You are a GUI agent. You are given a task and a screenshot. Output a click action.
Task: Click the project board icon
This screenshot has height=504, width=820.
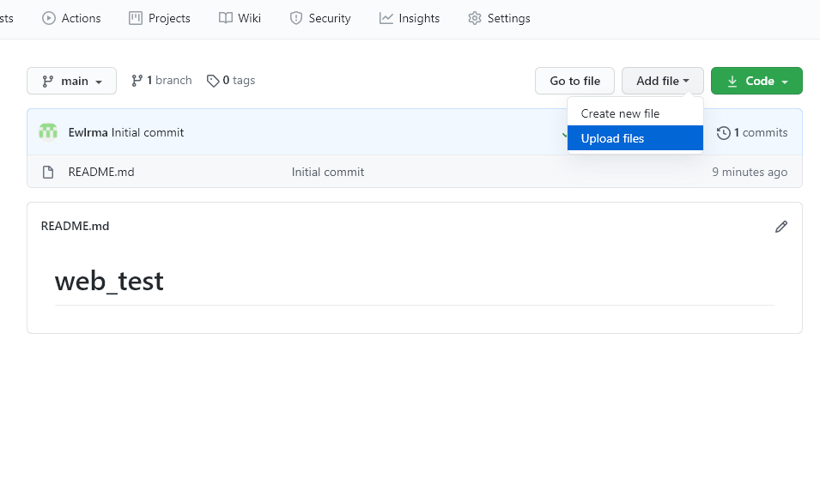coord(136,18)
